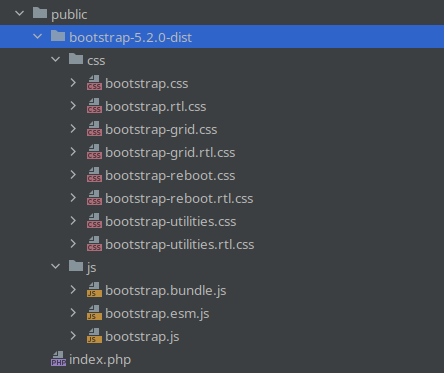Select bootstrap-utilities.css file name
This screenshot has height=373, width=444.
point(171,221)
